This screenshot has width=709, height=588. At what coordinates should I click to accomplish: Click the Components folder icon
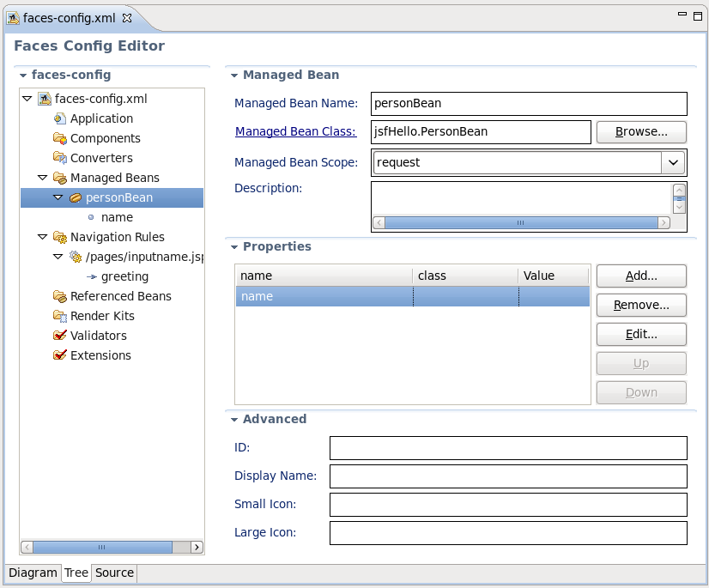click(59, 138)
